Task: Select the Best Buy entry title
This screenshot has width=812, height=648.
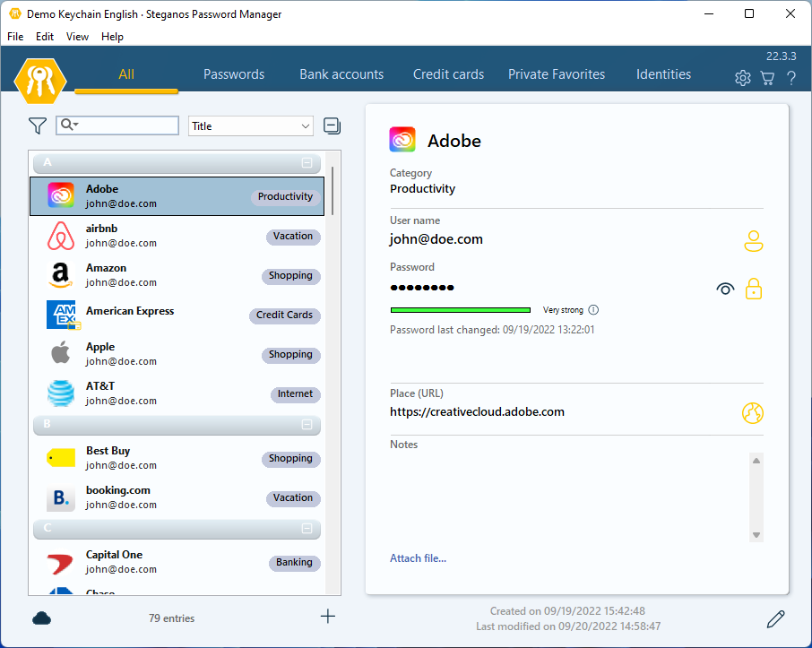Action: pyautogui.click(x=108, y=451)
